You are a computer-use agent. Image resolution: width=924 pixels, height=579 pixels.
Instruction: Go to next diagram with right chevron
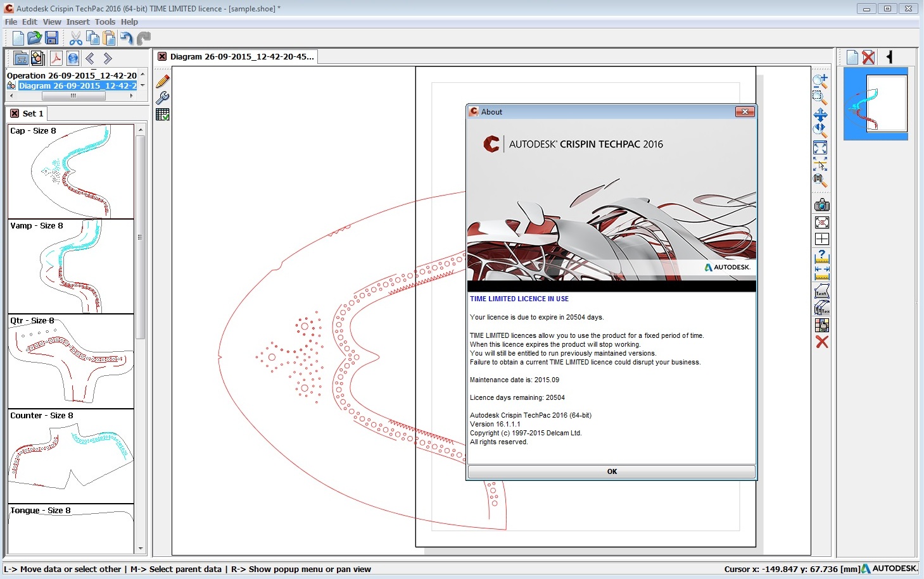[x=108, y=58]
